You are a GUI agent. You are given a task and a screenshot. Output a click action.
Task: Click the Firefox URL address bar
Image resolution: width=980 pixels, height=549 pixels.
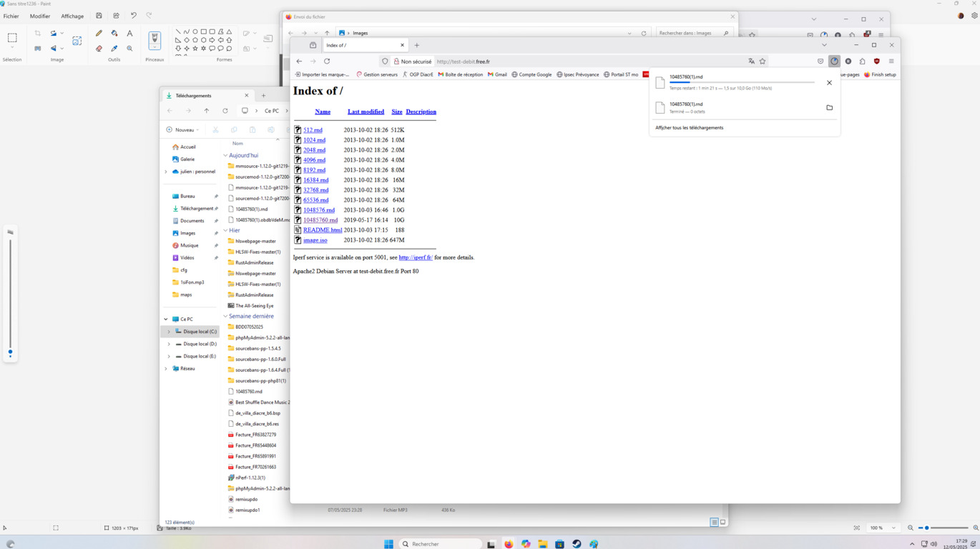(587, 61)
